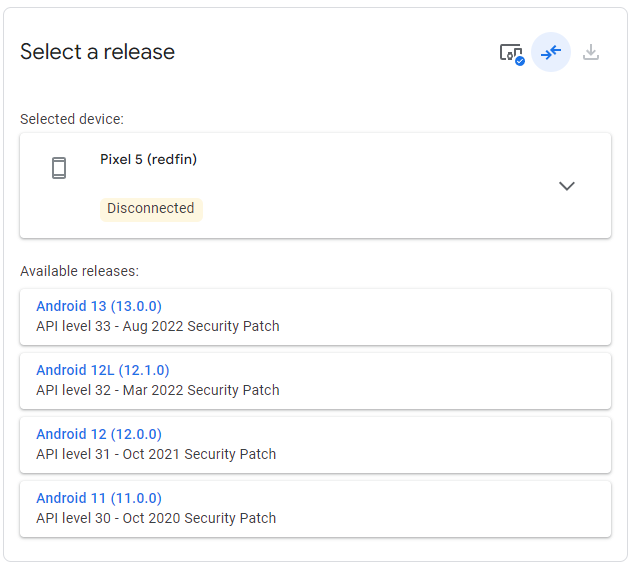
Task: Click the blue converging arrows icon
Action: (x=551, y=52)
